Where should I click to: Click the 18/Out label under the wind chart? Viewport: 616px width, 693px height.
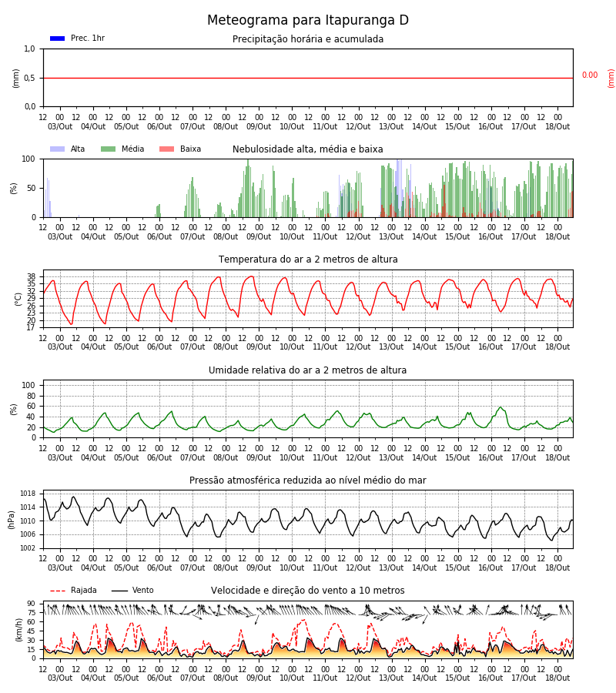pos(557,678)
